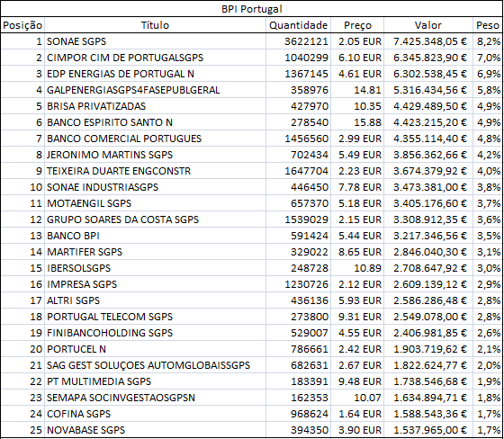Select the PORTUCEL N cell
The height and width of the screenshot is (439, 504).
[155, 349]
